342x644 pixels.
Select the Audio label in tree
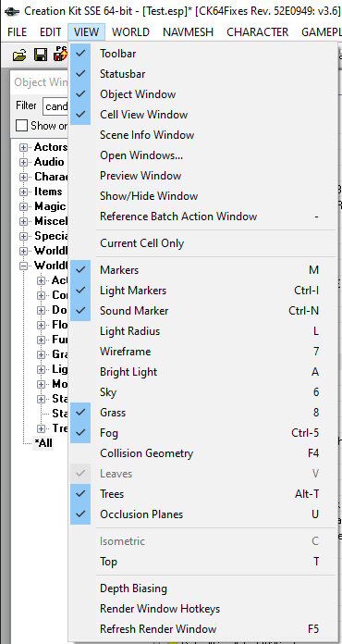(49, 162)
